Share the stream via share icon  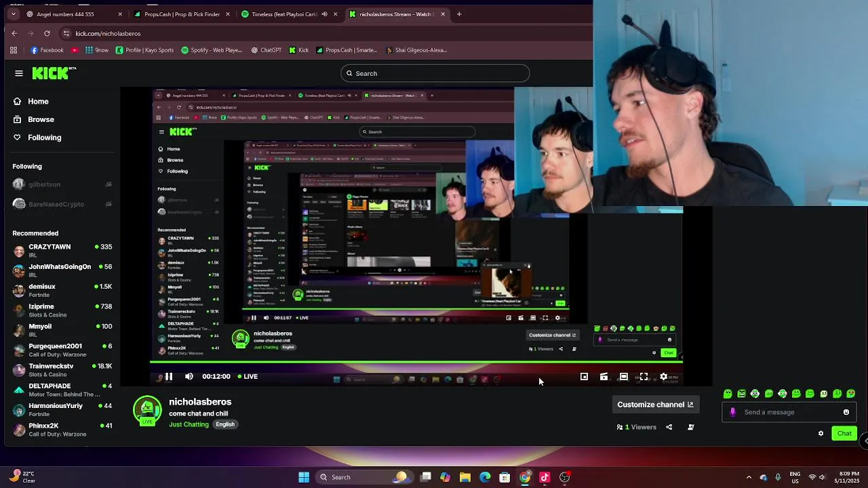click(x=669, y=427)
